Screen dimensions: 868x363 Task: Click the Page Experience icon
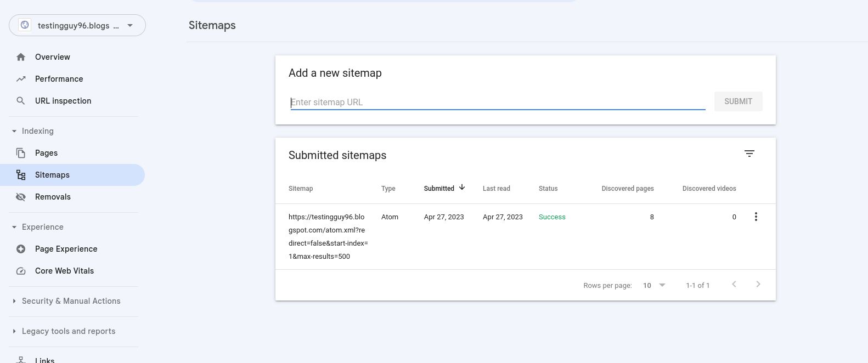(x=21, y=249)
